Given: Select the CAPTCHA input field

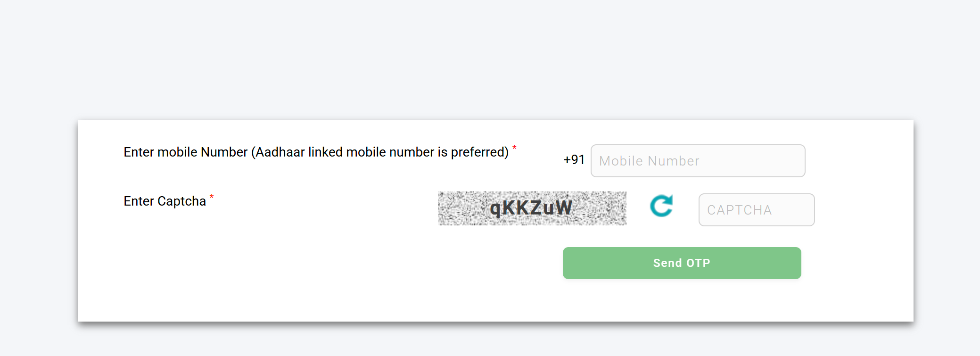Looking at the screenshot, I should (x=756, y=209).
